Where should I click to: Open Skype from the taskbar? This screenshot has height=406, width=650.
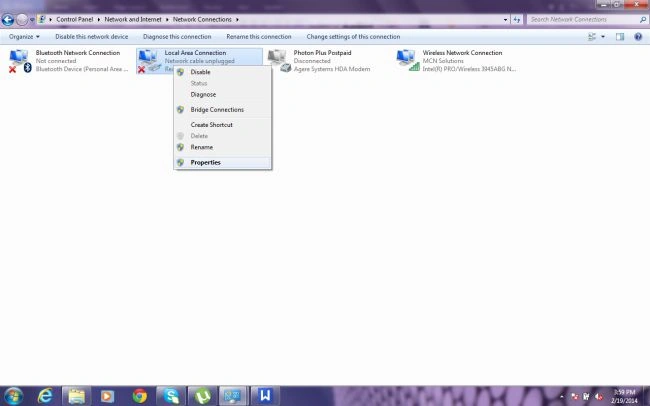171,396
